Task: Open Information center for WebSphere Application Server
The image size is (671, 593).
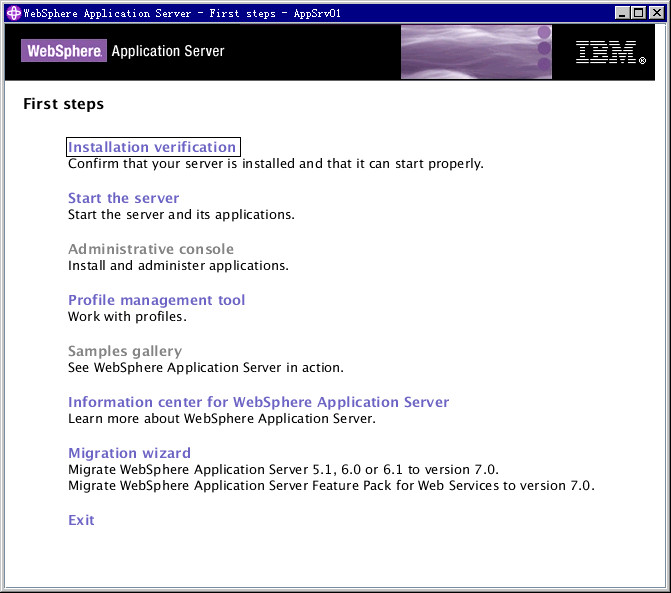Action: [x=258, y=402]
